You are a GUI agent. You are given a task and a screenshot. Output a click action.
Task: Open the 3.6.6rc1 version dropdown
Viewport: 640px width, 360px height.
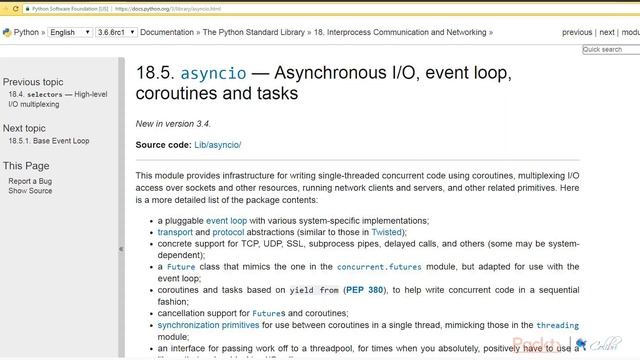pos(116,32)
